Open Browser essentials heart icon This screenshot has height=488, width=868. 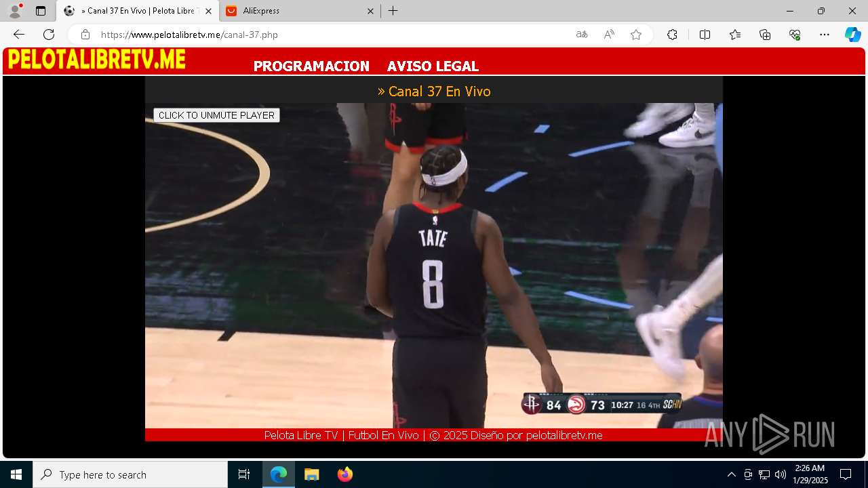point(795,35)
